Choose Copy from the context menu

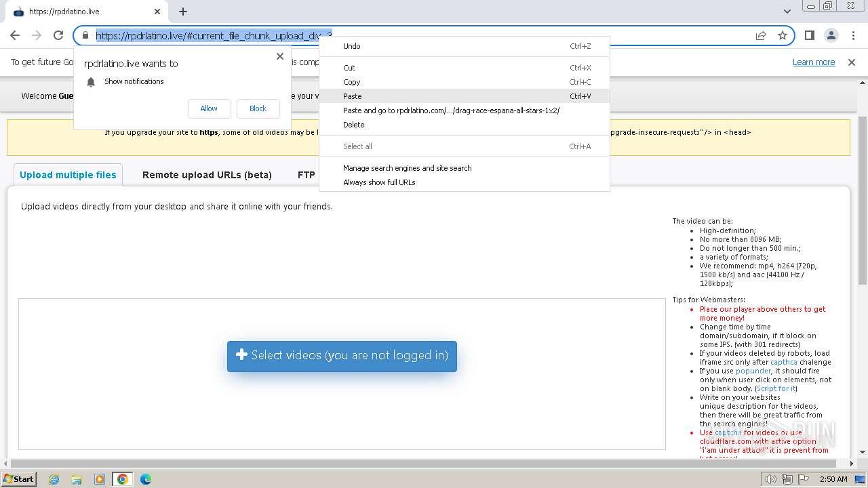point(465,82)
